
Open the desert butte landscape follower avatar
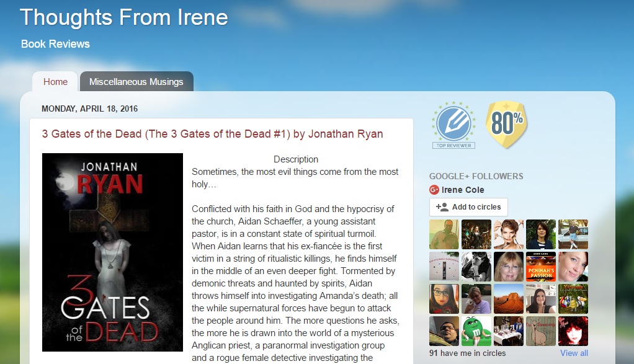tap(509, 299)
